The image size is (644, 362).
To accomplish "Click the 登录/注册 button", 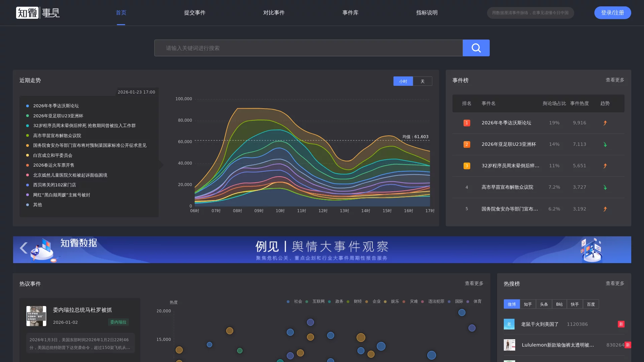I will 612,13.
